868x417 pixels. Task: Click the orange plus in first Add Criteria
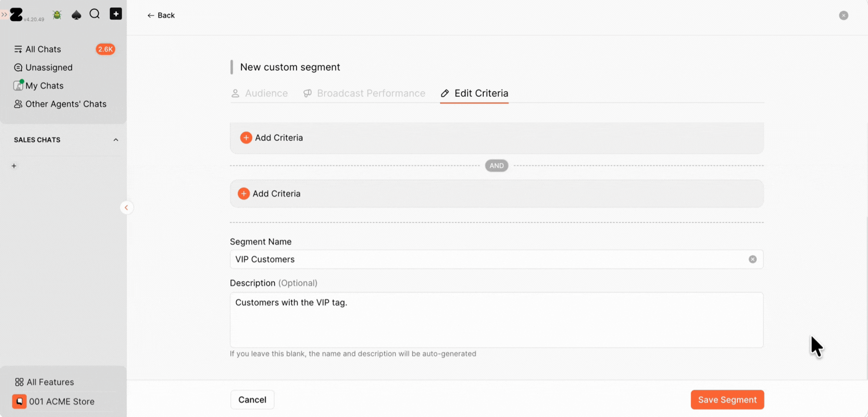[x=246, y=138]
